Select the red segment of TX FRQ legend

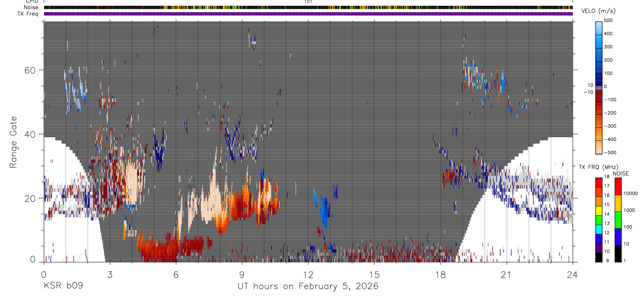click(598, 182)
